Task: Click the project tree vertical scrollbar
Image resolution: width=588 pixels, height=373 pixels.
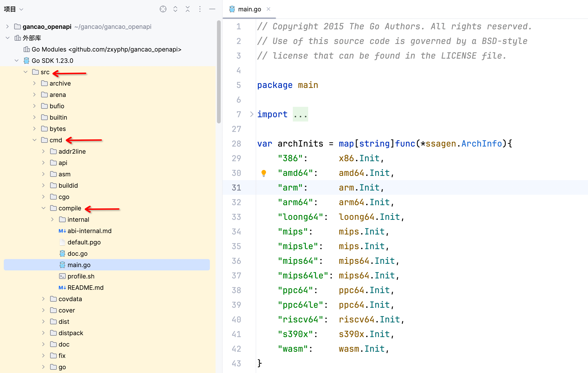Action: pos(219,72)
